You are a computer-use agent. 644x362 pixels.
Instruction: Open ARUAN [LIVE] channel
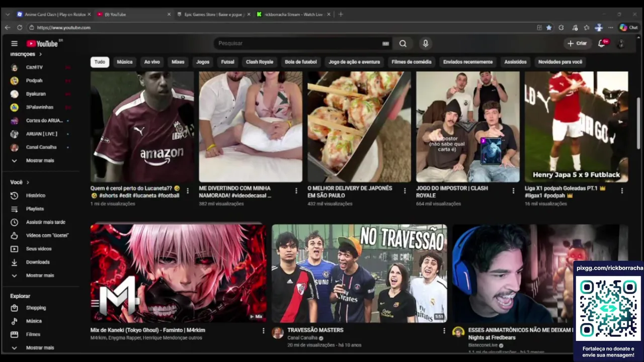43,134
